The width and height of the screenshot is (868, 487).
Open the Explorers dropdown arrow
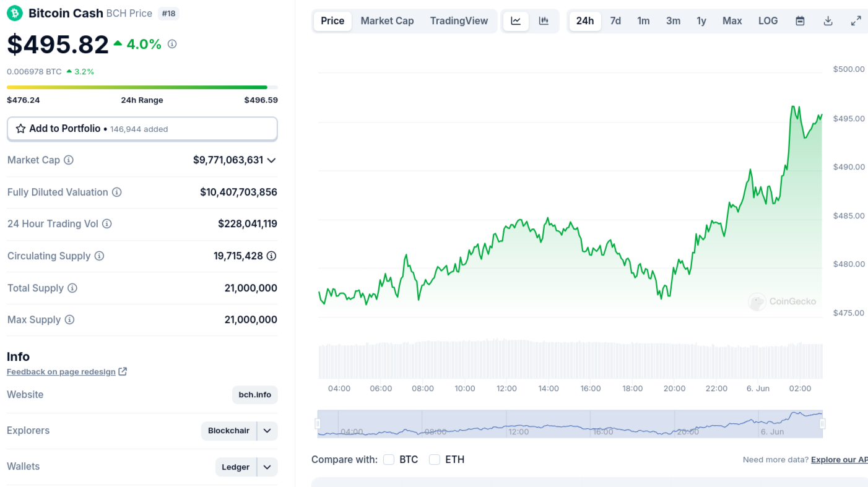267,431
